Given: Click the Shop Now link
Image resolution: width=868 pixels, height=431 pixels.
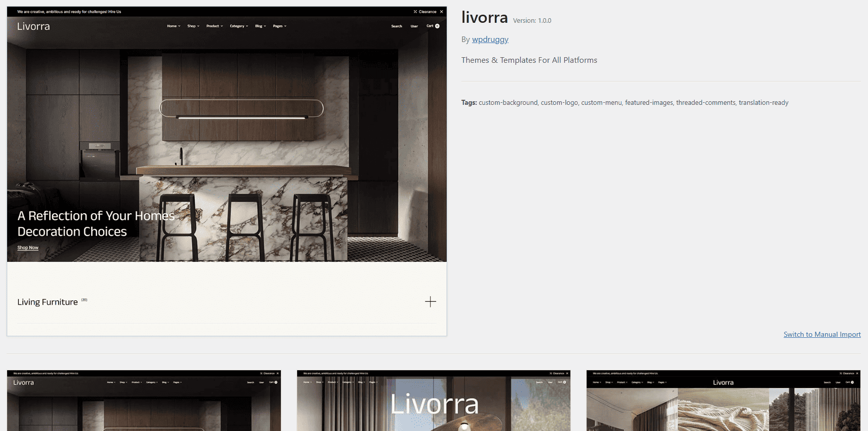Looking at the screenshot, I should (28, 248).
